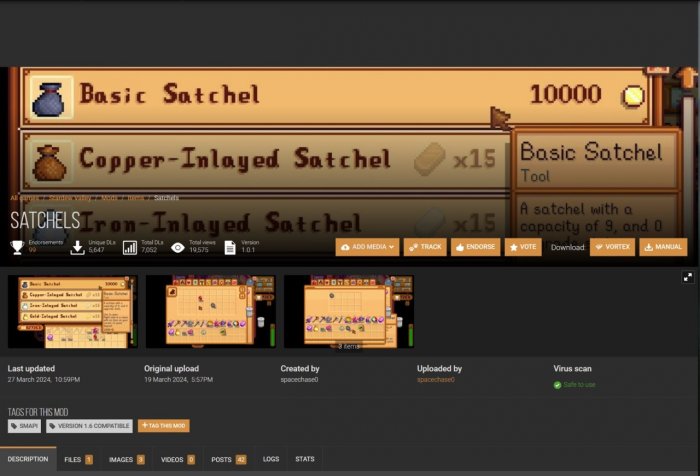Click the green Safe to use checkmark

(x=558, y=384)
